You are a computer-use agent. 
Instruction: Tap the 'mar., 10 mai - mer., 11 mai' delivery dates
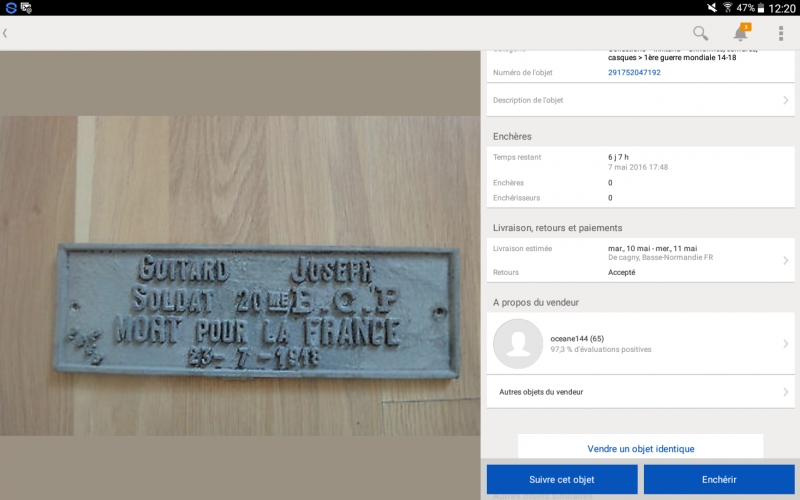pos(653,248)
